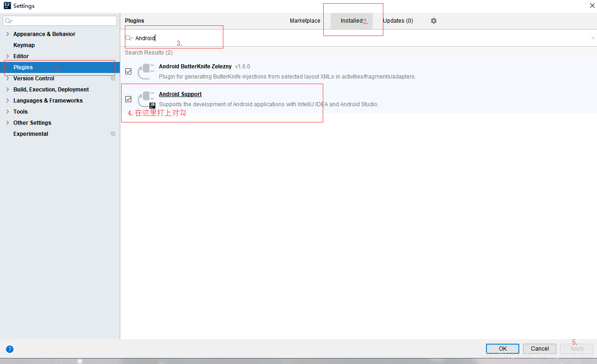597x364 pixels.
Task: Switch to the Updates (0) tab
Action: [398, 21]
